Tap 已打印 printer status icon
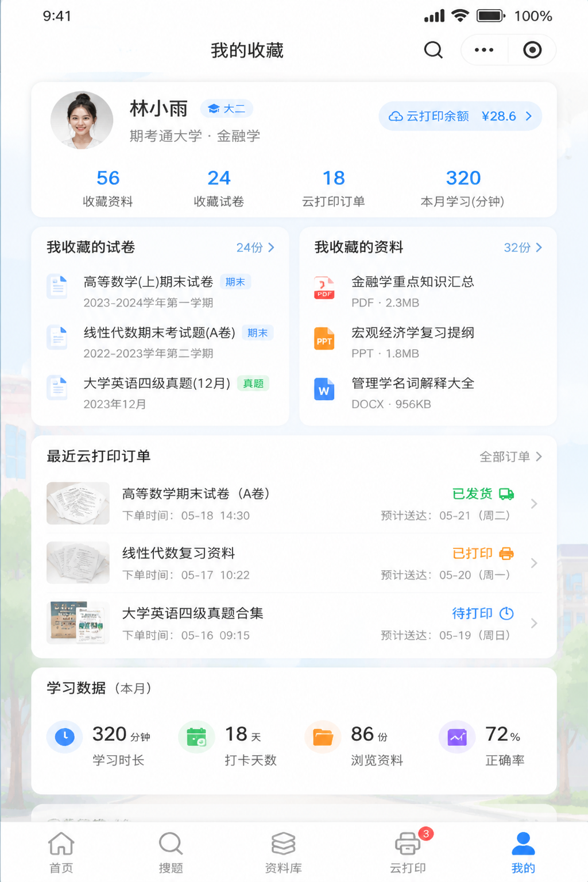 click(x=506, y=554)
